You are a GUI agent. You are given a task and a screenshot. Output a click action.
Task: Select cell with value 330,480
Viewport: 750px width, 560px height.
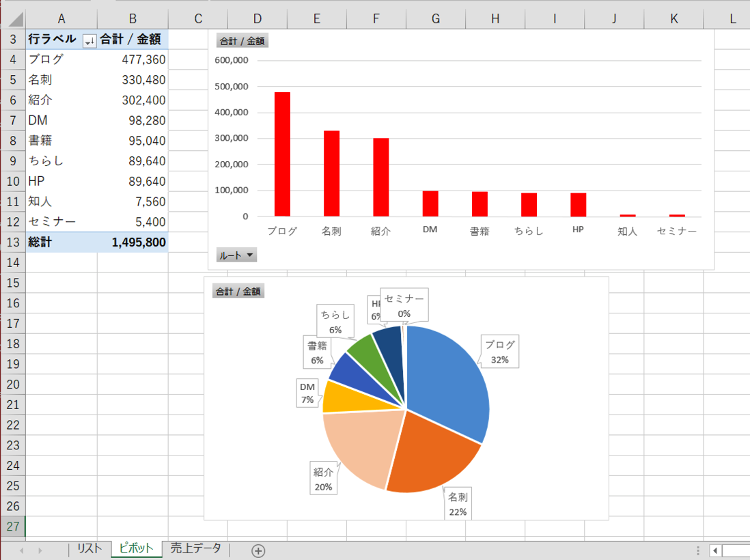pyautogui.click(x=133, y=80)
